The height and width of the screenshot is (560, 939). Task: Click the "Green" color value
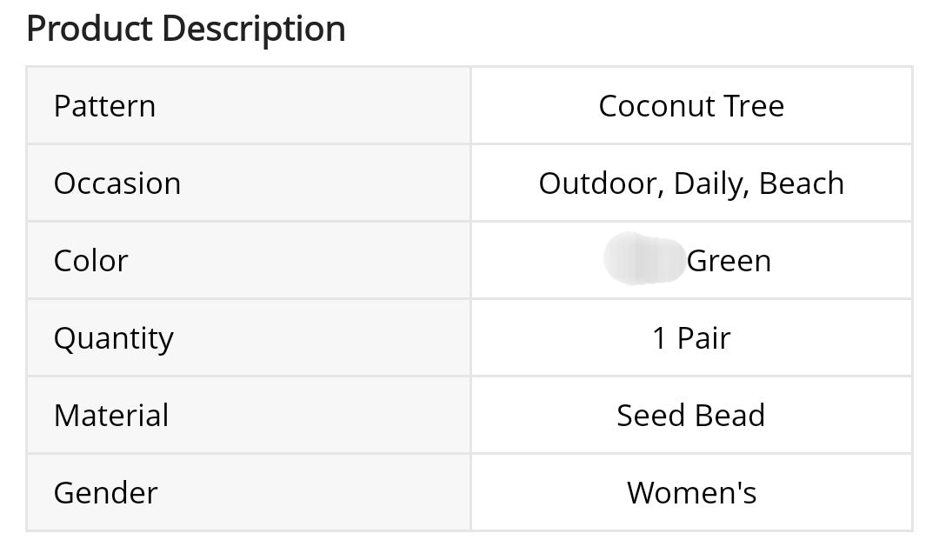click(729, 261)
